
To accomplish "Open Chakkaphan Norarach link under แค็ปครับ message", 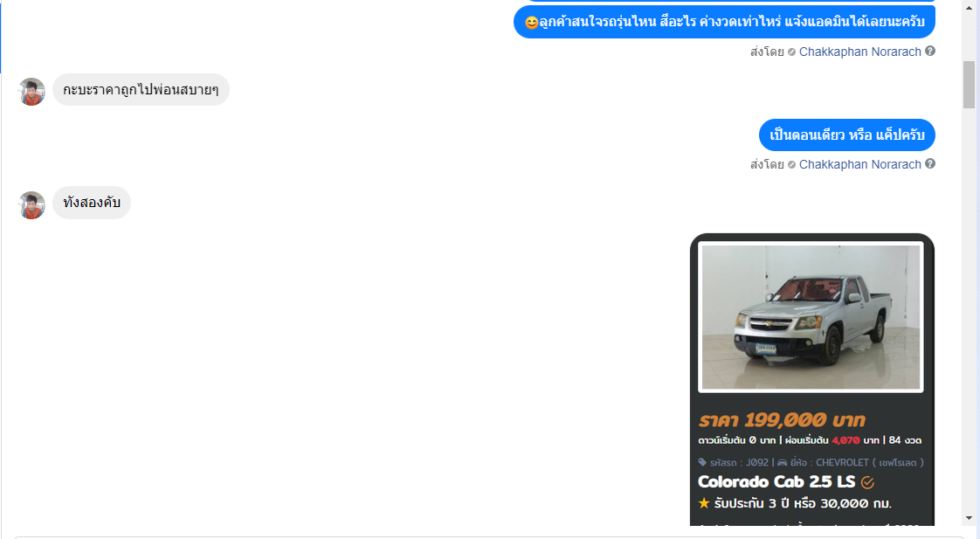I will (860, 164).
